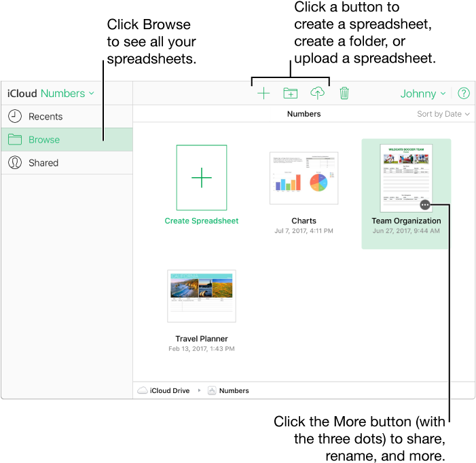Select the Team Organization spreadsheet thumbnail

406,178
